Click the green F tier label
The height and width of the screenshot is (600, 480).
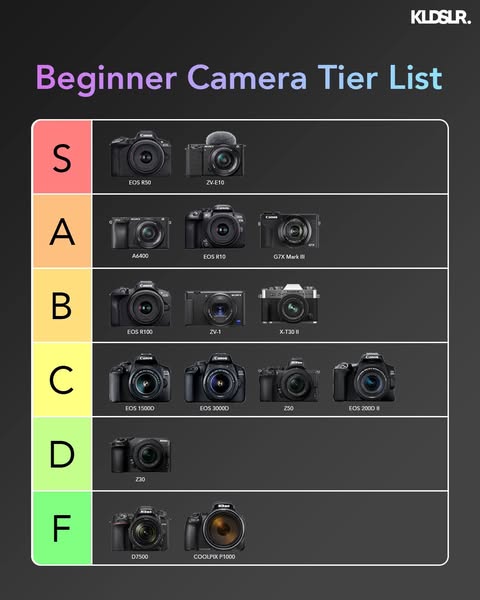click(x=62, y=528)
